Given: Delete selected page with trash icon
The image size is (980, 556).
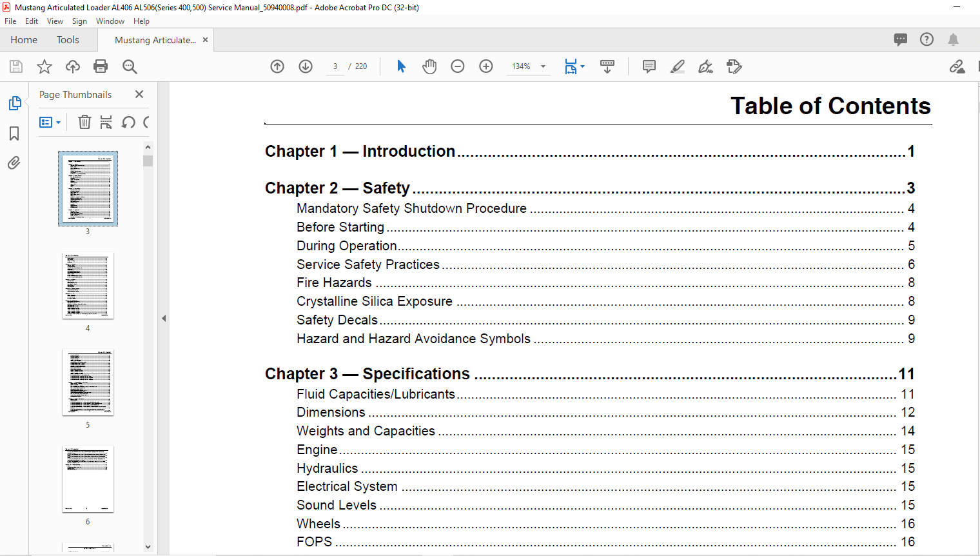Looking at the screenshot, I should [x=84, y=122].
